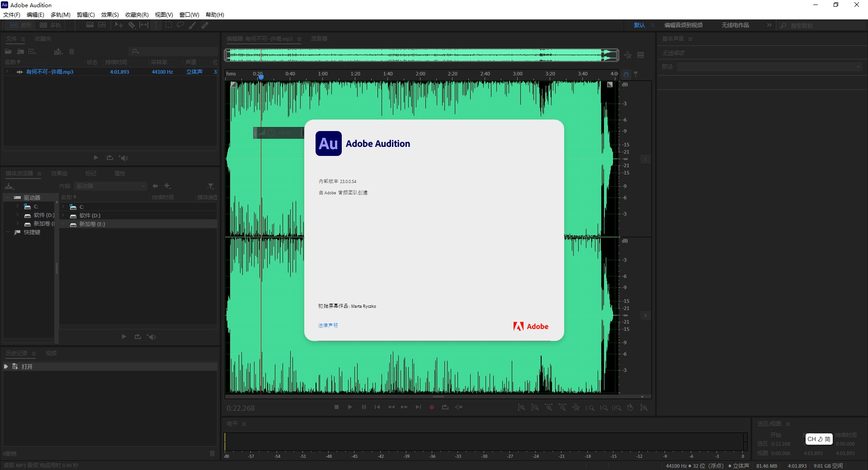Select the Spot Healing Brush tool

click(x=204, y=25)
